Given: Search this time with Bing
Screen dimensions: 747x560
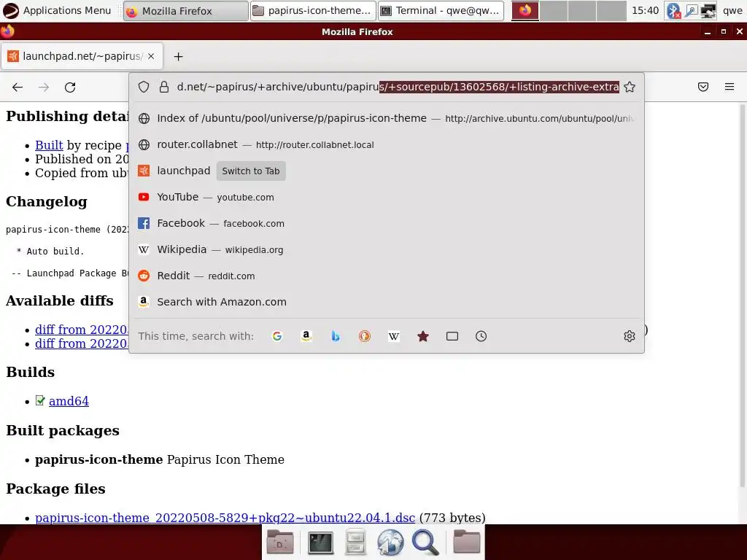Looking at the screenshot, I should [336, 336].
